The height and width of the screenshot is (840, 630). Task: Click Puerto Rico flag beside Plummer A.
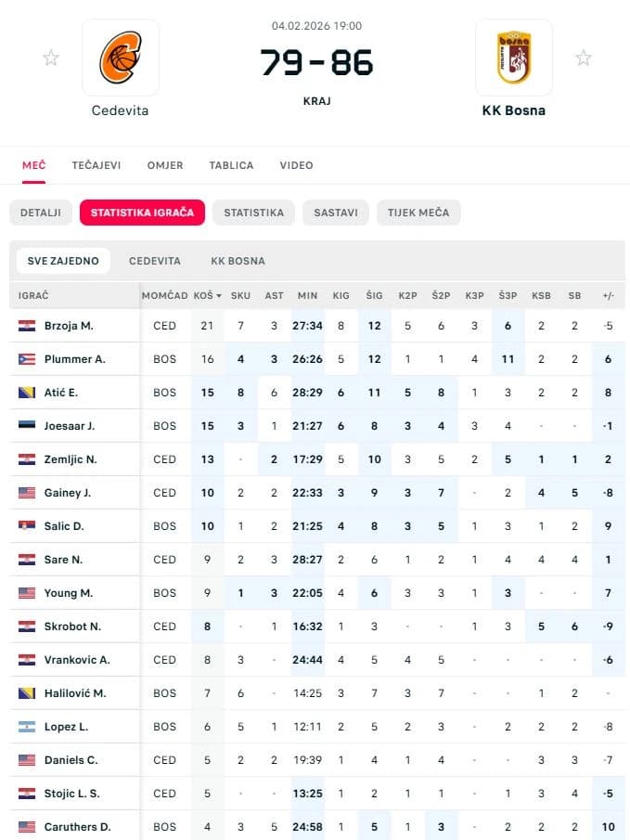point(27,359)
